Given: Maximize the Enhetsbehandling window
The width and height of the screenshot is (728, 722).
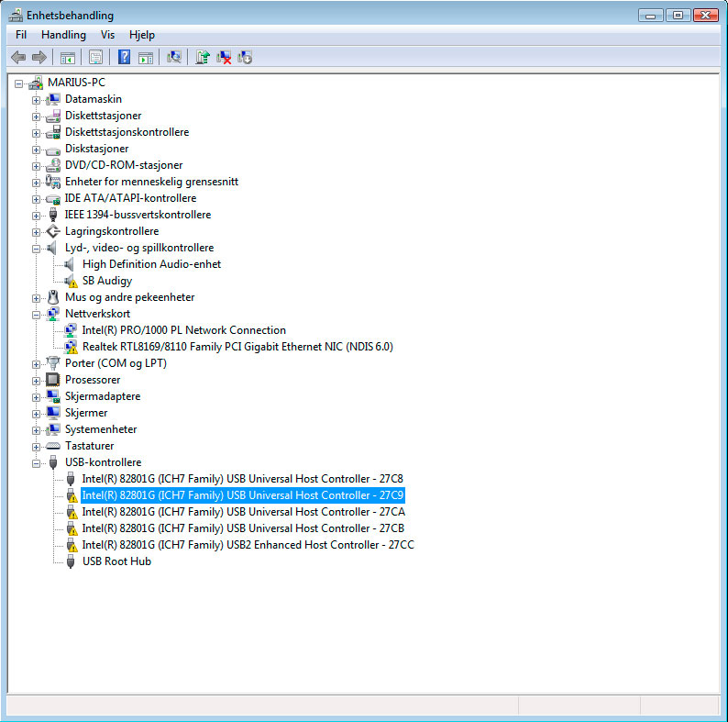Looking at the screenshot, I should 678,16.
